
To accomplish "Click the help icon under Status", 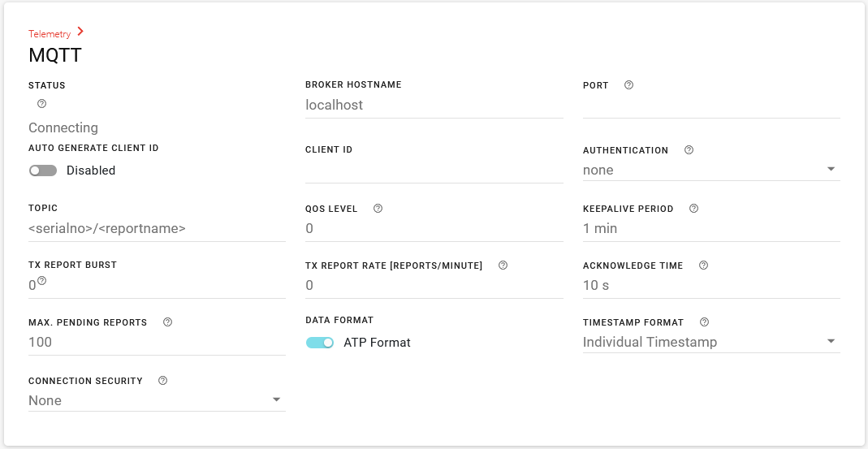I will tap(42, 104).
